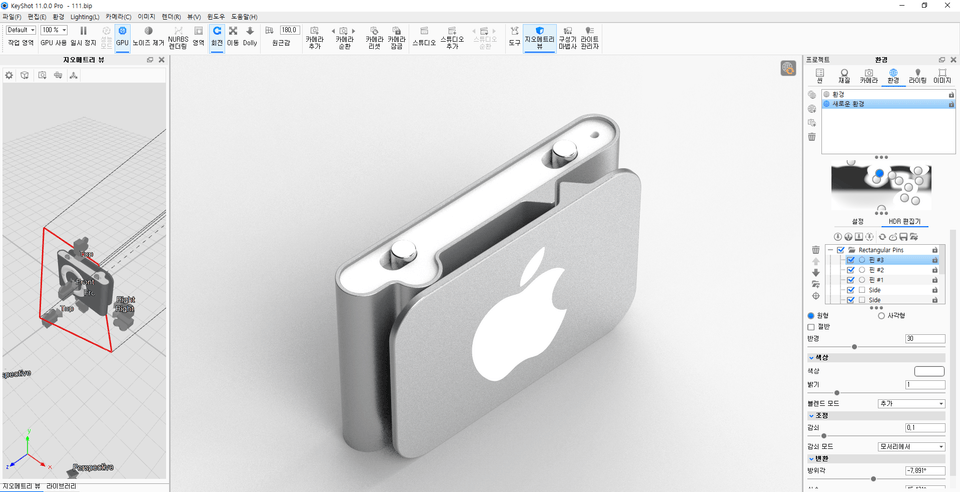Open the 블렌드 모드 dropdown
960x492 pixels.
point(912,404)
